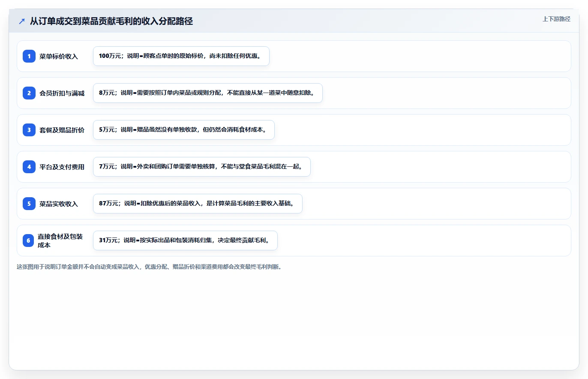Screen dimensions: 588x379
Task: Select the 会员折扣与满减 step label
Action: pyautogui.click(x=62, y=93)
